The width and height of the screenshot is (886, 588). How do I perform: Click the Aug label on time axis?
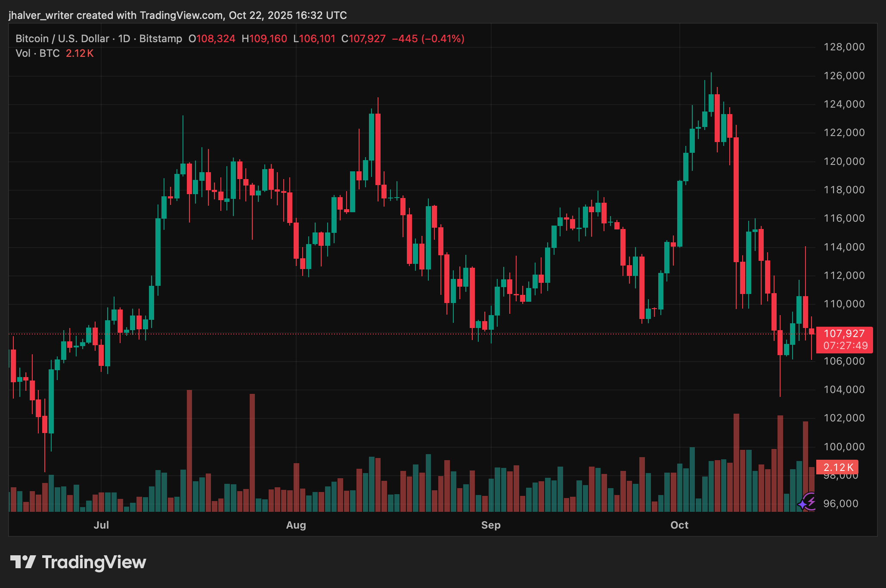pos(296,525)
